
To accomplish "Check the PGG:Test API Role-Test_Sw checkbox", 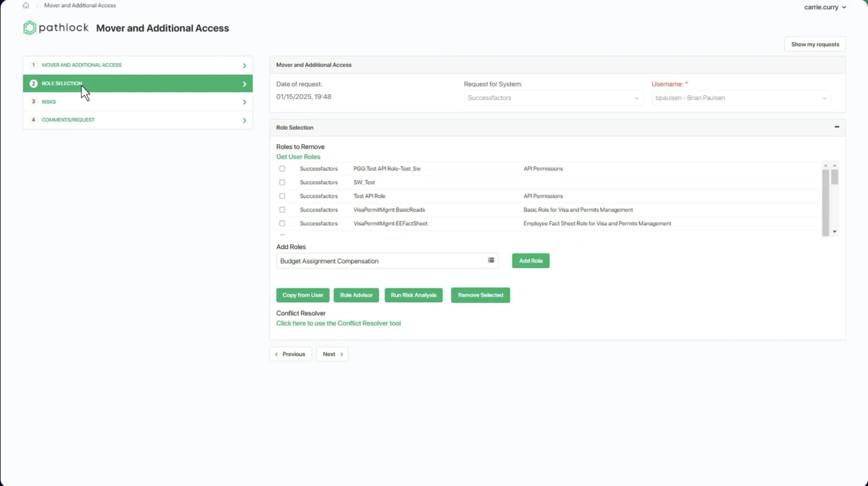I will [x=282, y=169].
